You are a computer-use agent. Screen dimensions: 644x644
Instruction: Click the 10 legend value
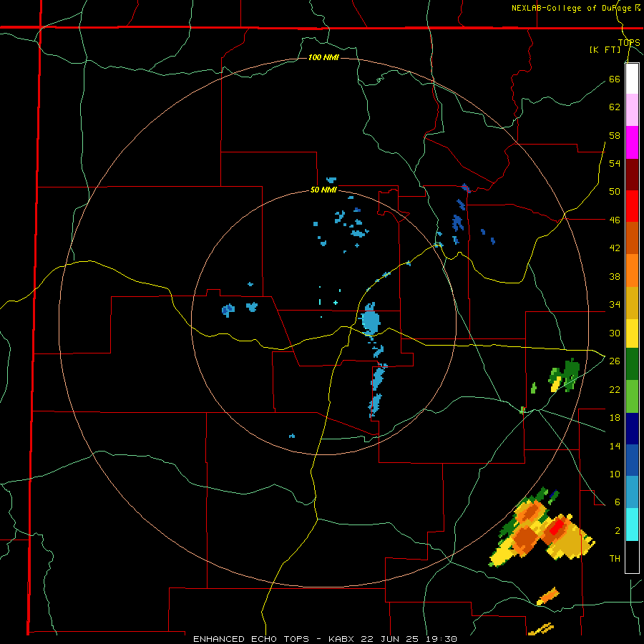click(x=615, y=474)
